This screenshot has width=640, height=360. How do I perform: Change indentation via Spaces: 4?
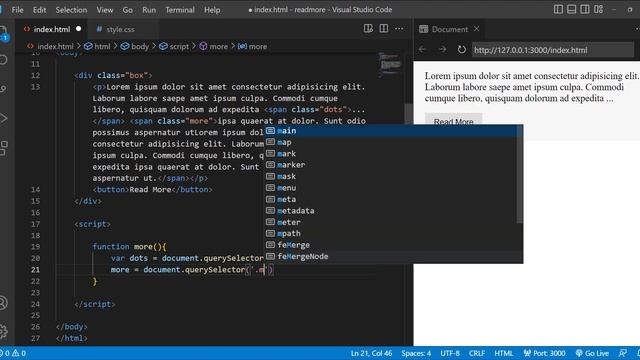tap(416, 353)
